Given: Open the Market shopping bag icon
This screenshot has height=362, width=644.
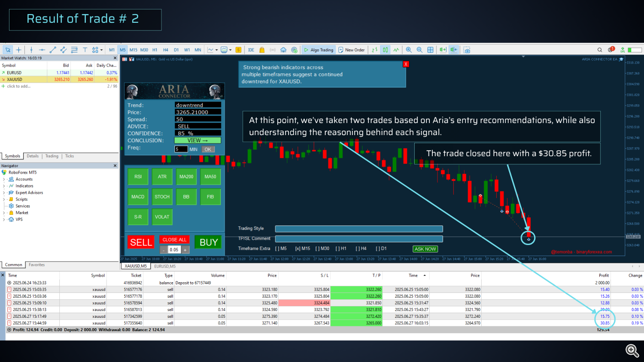Looking at the screenshot, I should [262, 50].
